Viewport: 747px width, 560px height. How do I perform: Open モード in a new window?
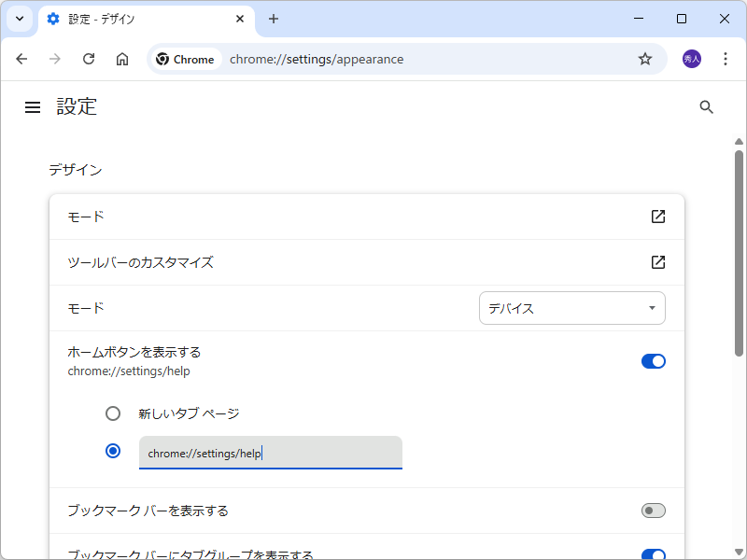[657, 217]
